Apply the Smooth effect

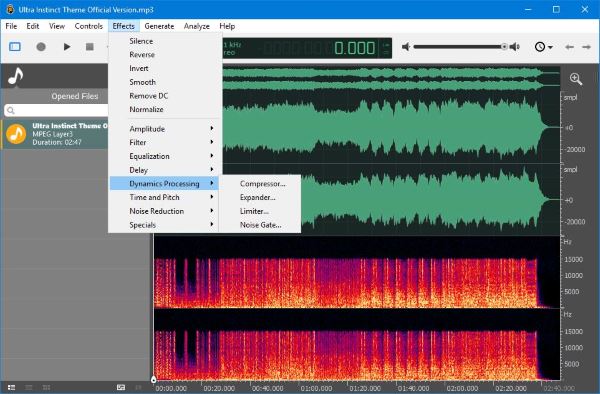[x=164, y=82]
